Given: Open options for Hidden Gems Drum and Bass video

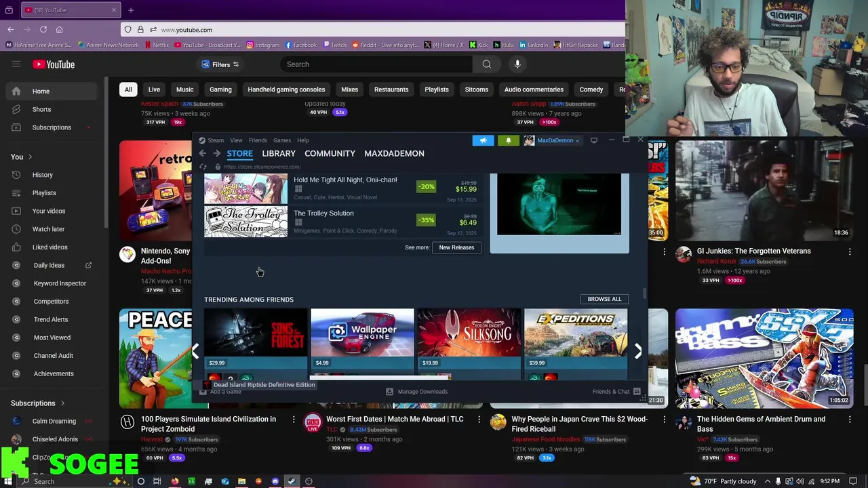Looking at the screenshot, I should click(850, 420).
